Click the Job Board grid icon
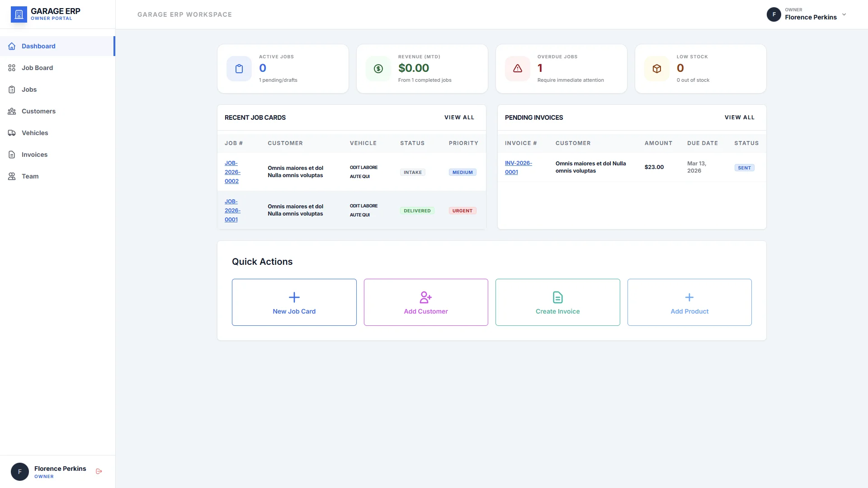 click(x=12, y=68)
